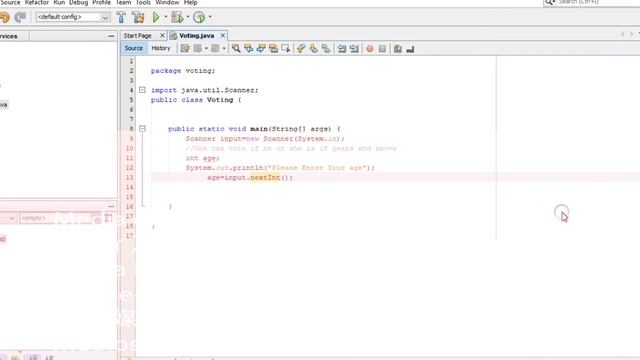Viewport: 640px width, 360px height.
Task: Click the 'public class Voting {' line
Action: tap(196, 100)
